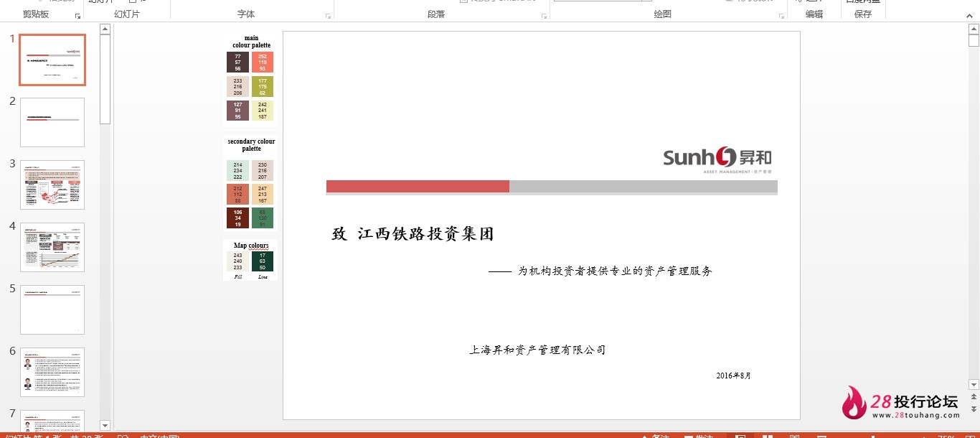Select the 17 63 50 Line map swatch
This screenshot has width=980, height=438.
coord(263,261)
